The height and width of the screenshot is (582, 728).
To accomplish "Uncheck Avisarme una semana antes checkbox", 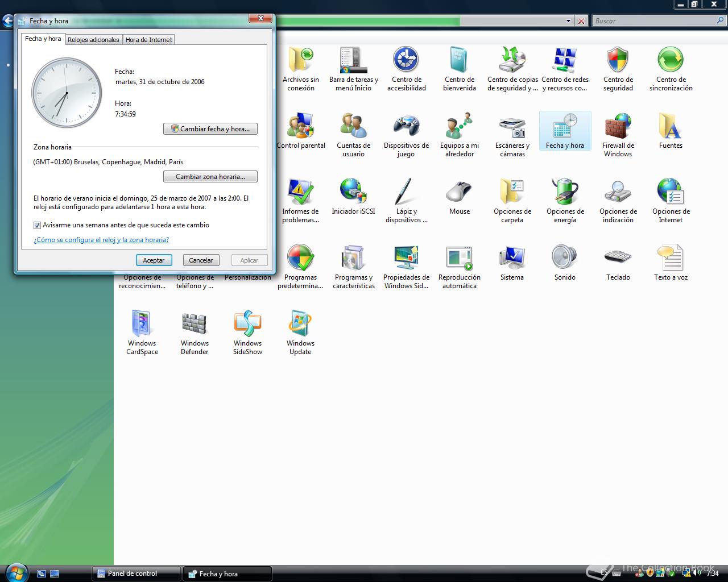I will pyautogui.click(x=37, y=226).
